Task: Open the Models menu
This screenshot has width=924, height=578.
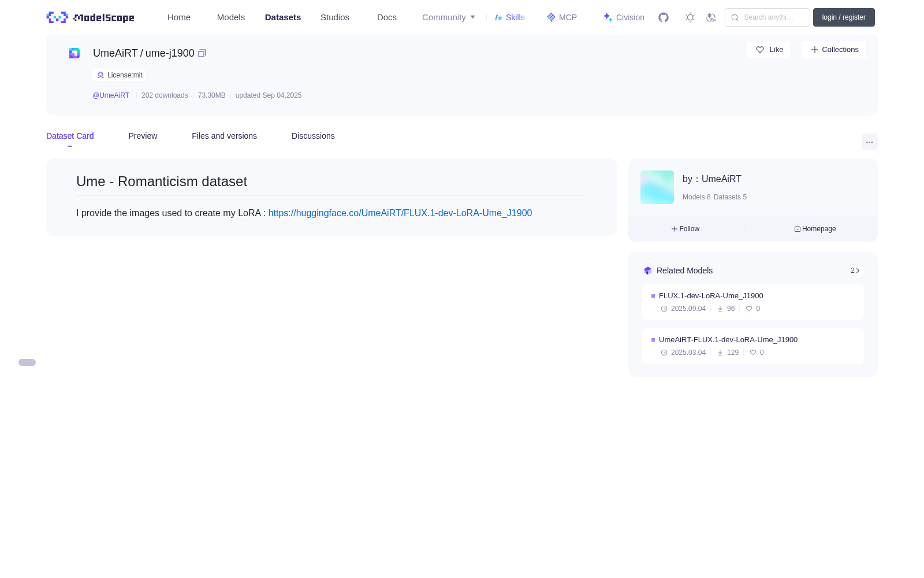Action: (231, 17)
